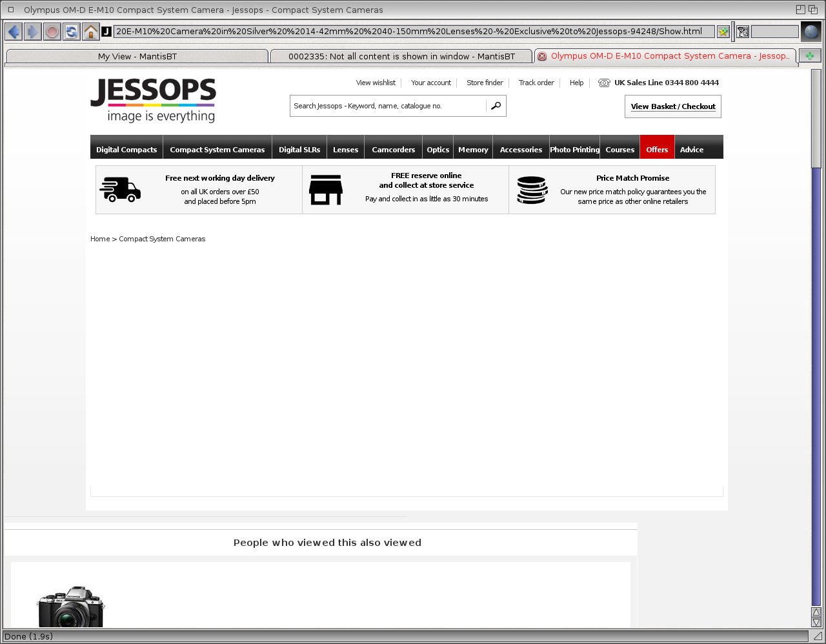Follow the Home breadcrumb link
Screen dimensions: 826x644
point(100,239)
